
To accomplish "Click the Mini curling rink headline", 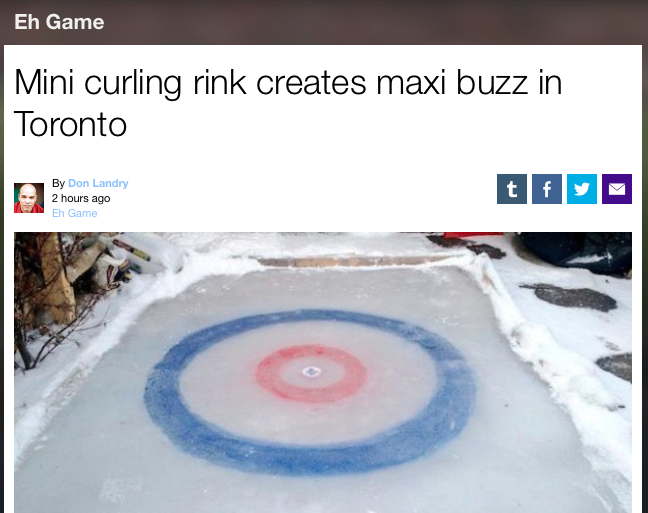I will tap(288, 103).
